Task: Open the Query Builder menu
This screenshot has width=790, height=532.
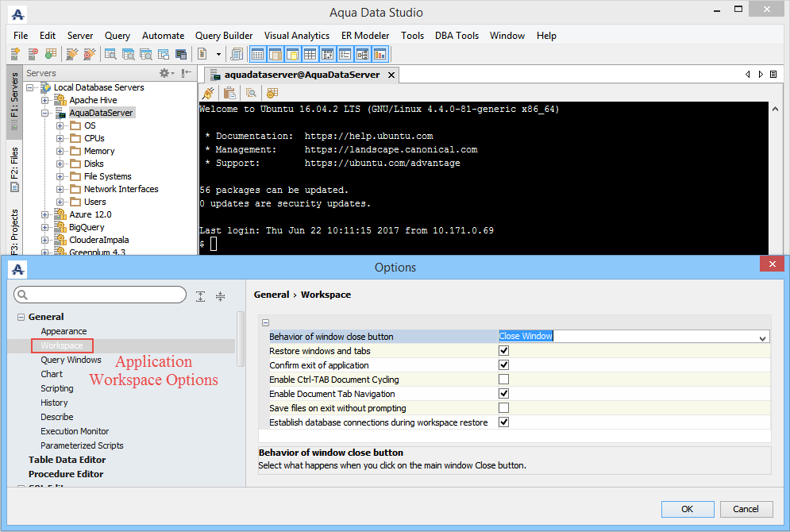Action: point(224,36)
